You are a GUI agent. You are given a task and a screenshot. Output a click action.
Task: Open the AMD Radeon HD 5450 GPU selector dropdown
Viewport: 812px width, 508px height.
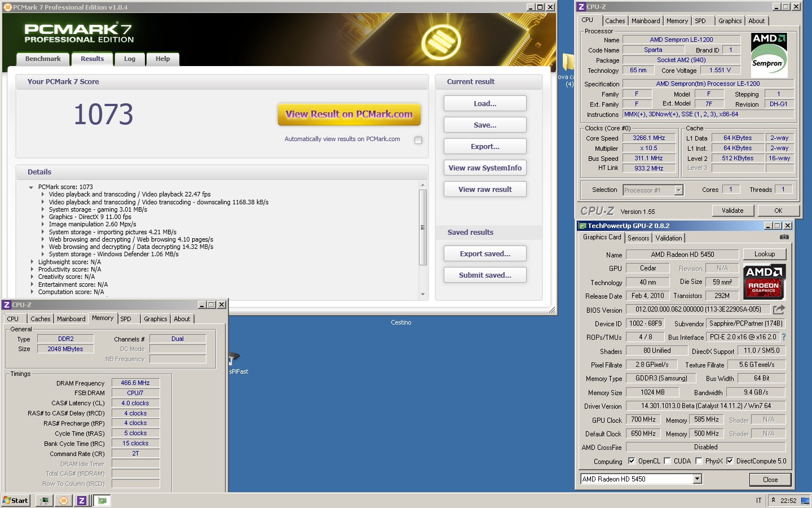pyautogui.click(x=698, y=479)
